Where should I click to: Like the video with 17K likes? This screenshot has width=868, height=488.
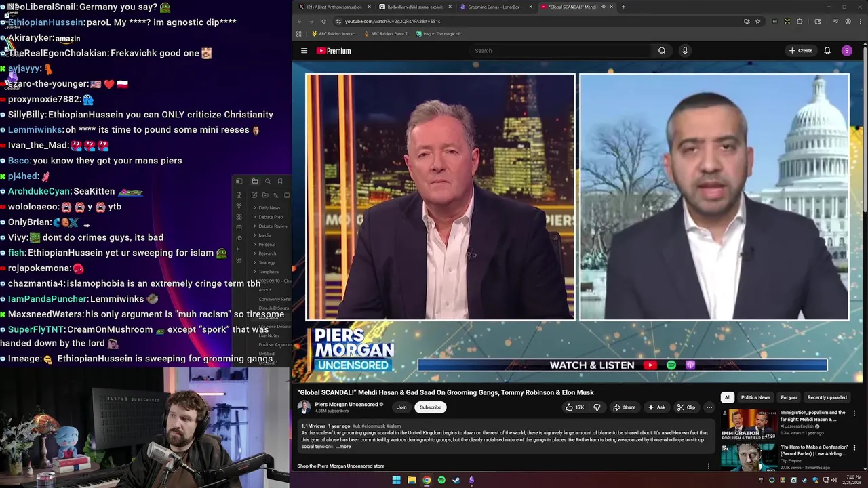tap(575, 407)
